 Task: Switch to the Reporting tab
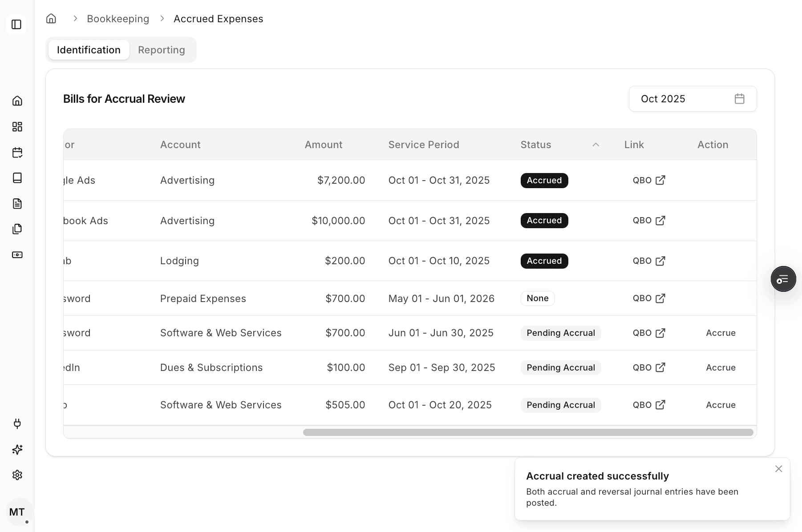coord(161,50)
